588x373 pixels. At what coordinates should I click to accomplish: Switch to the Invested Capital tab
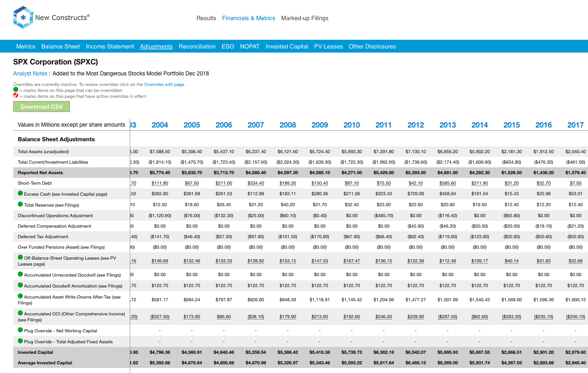[x=287, y=47]
